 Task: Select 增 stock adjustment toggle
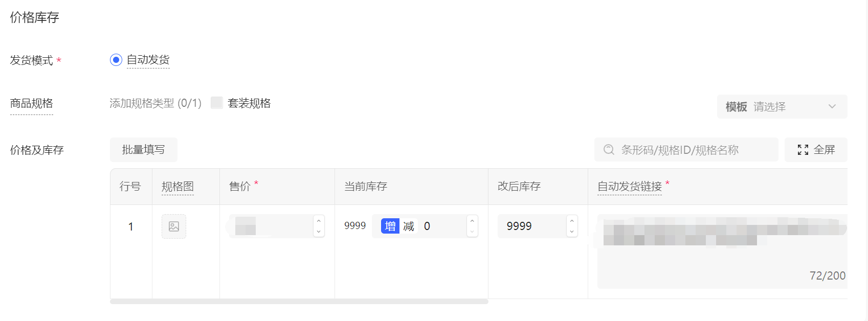coord(390,226)
